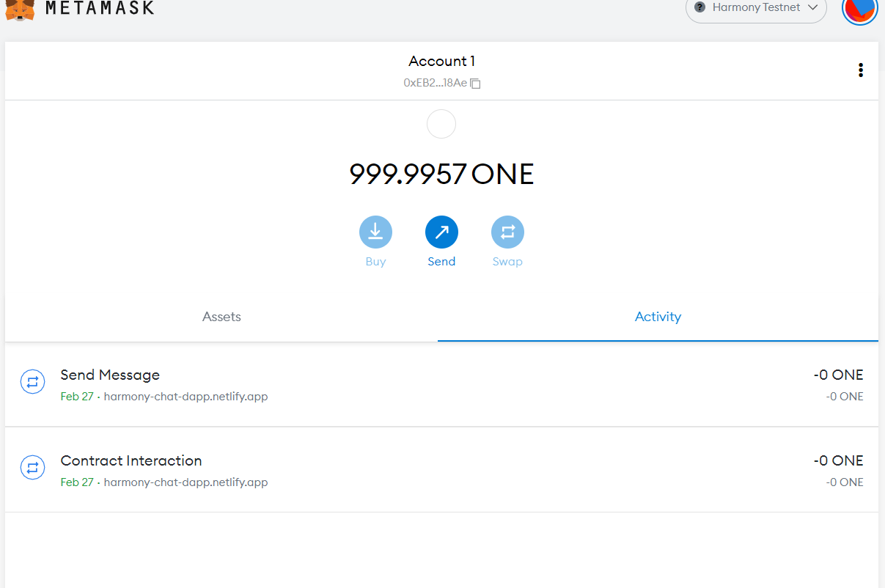885x588 pixels.
Task: Open the account avatar menu
Action: coord(860,8)
